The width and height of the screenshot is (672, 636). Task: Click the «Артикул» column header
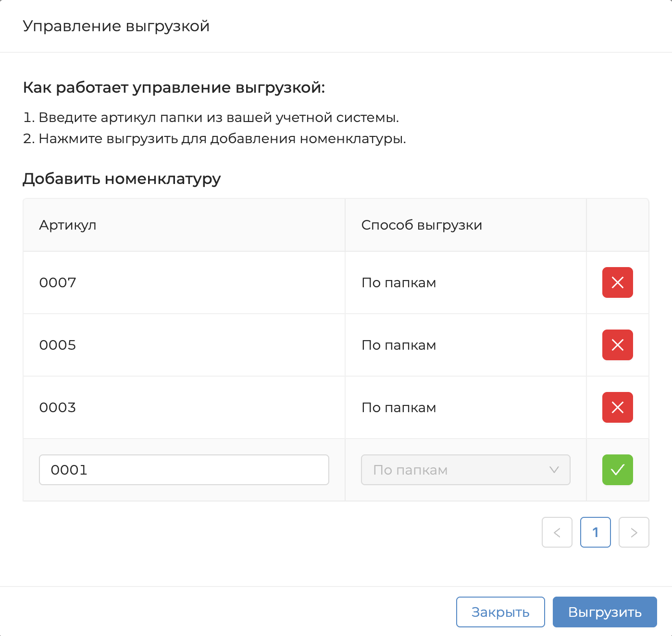click(68, 225)
